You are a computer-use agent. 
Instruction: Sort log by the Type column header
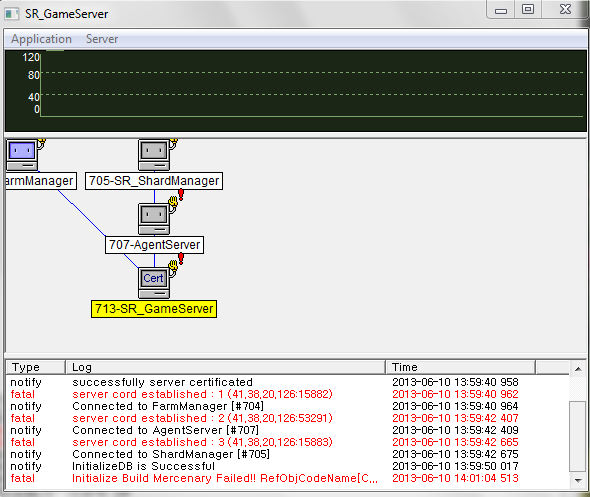tap(35, 367)
